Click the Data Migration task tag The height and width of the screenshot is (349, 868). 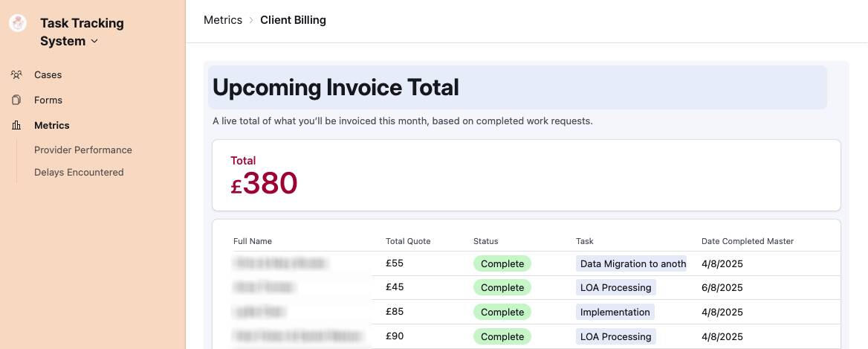(x=632, y=263)
